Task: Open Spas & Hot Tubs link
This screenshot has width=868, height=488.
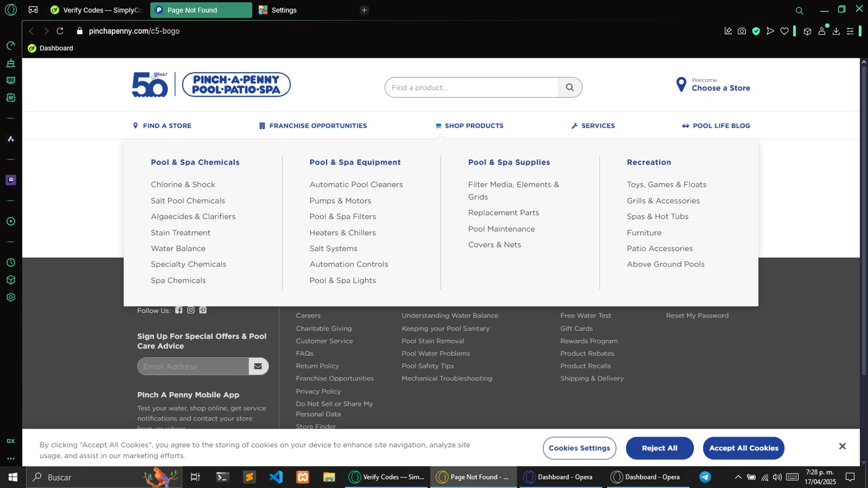Action: click(x=657, y=216)
